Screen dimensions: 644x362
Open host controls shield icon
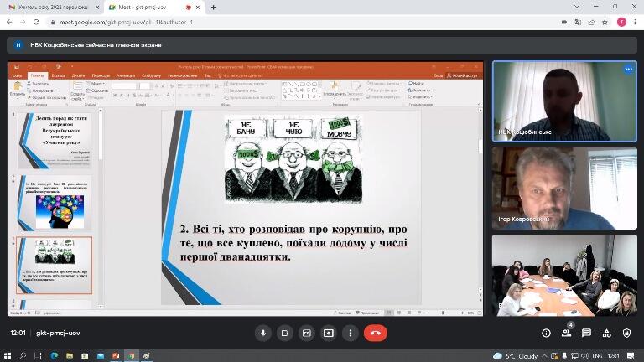626,334
